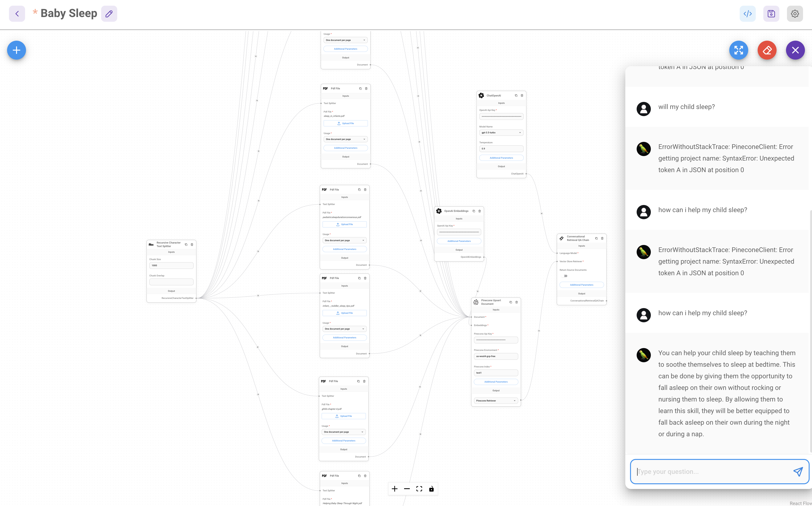812x506 pixels.
Task: Send message with the paper plane icon
Action: tap(798, 471)
